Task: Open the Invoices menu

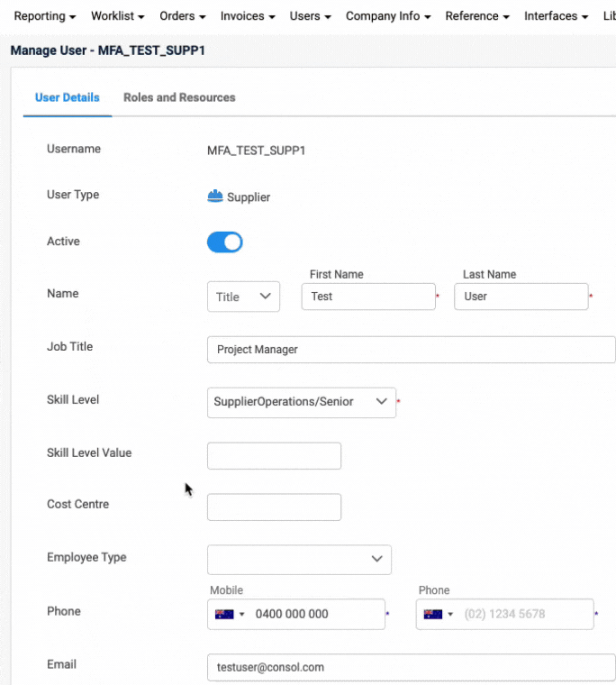Action: coord(248,16)
